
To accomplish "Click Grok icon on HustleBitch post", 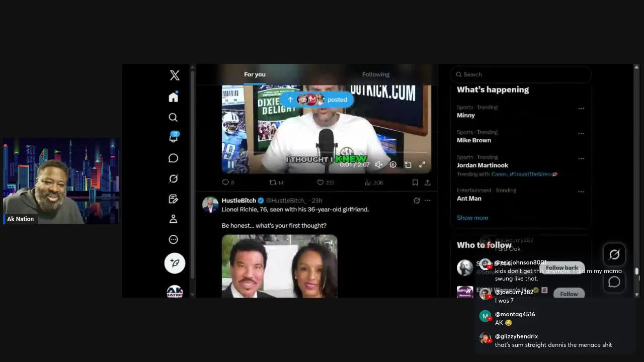I will click(417, 201).
